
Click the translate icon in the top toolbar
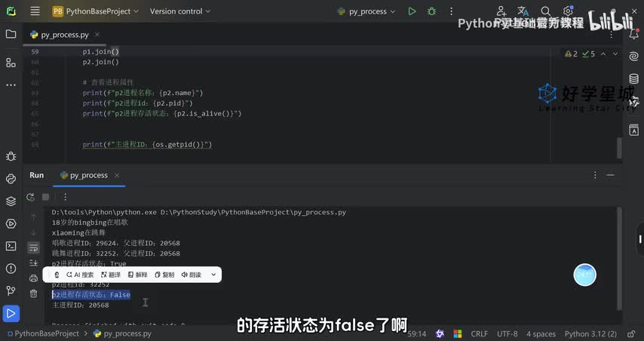point(523,11)
